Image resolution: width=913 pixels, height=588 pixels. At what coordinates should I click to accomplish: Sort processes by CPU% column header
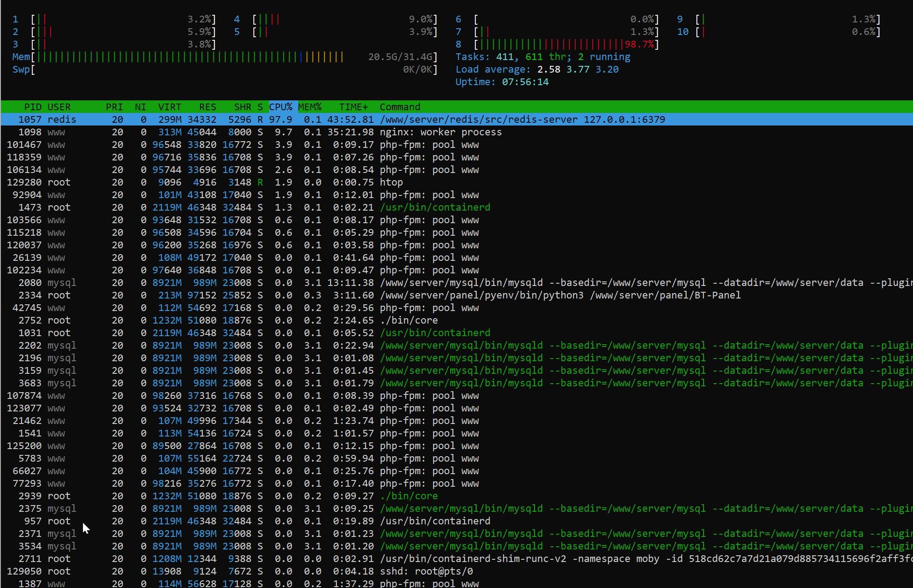[281, 107]
